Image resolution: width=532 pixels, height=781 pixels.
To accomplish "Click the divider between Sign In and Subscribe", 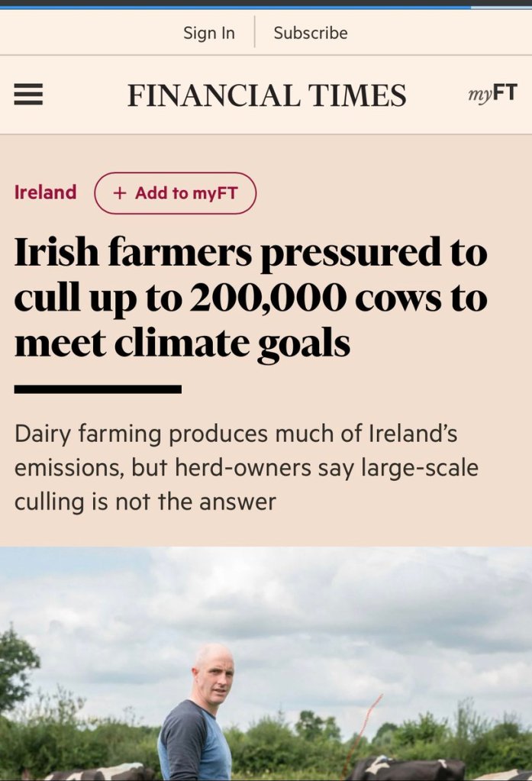I will 254,33.
